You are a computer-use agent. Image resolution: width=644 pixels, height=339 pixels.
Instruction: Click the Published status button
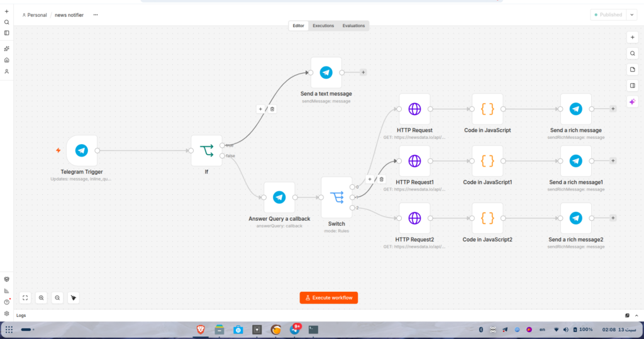coord(608,15)
